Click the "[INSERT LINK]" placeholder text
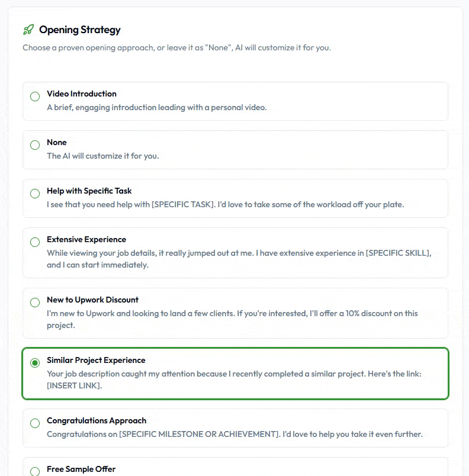 click(x=75, y=386)
